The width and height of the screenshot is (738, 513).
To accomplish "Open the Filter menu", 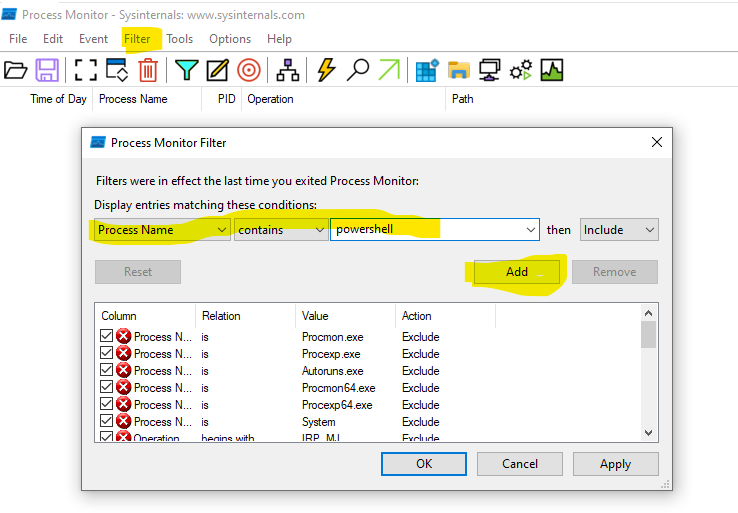I will click(137, 39).
